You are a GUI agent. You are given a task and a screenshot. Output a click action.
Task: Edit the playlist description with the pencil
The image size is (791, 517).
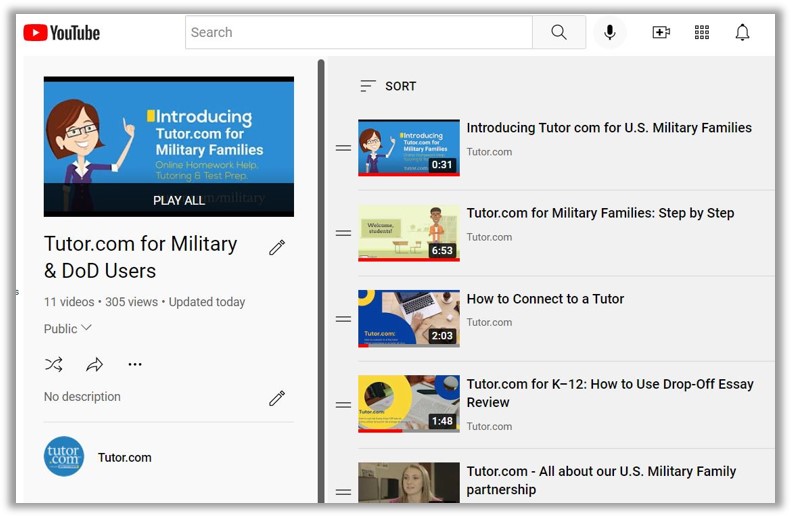point(277,398)
